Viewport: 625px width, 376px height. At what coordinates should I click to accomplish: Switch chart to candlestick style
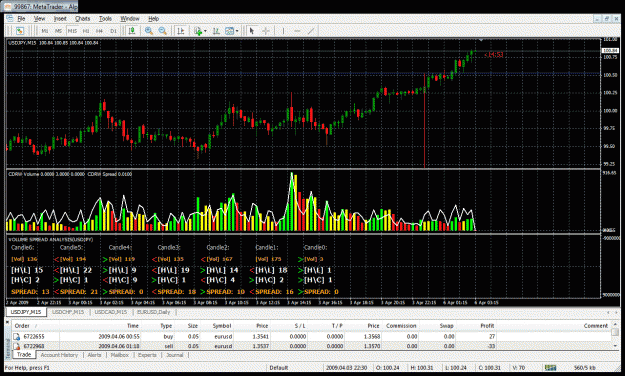tap(132, 31)
